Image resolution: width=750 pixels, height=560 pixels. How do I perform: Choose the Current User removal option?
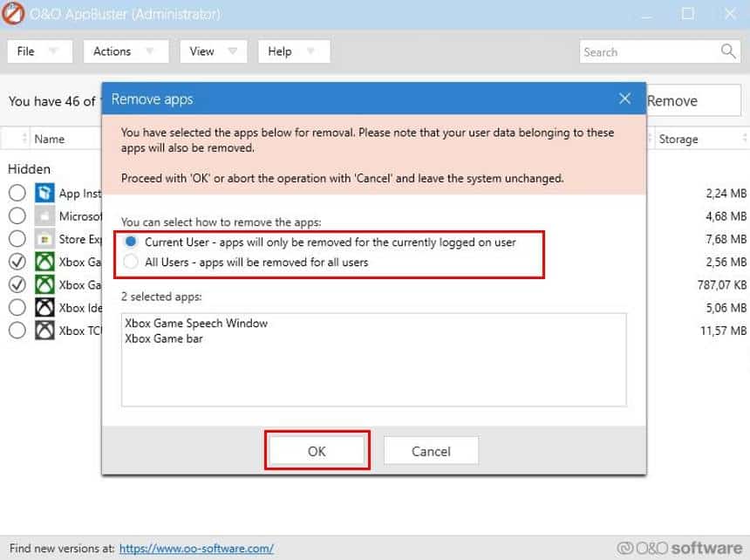coord(131,242)
